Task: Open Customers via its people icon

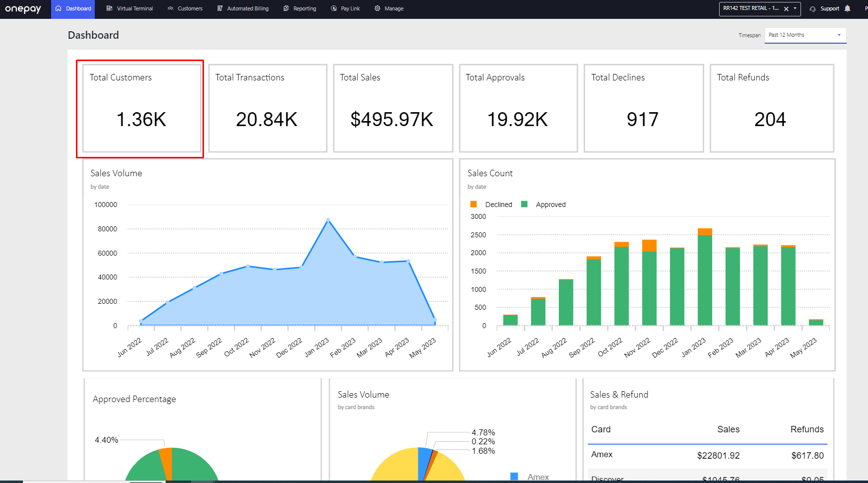Action: [170, 8]
